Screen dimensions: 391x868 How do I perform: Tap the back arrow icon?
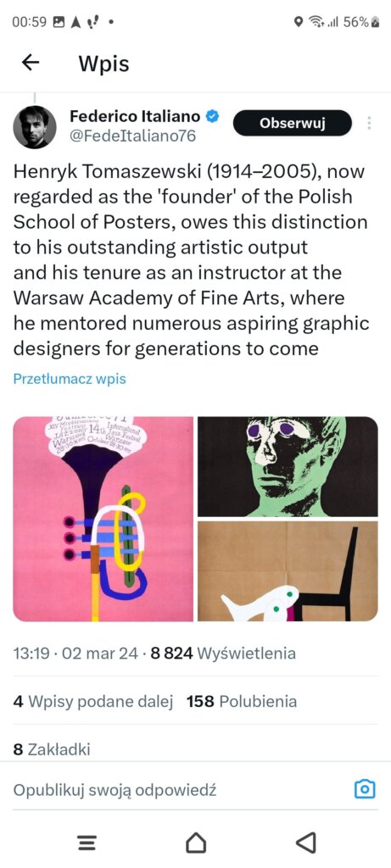[31, 63]
